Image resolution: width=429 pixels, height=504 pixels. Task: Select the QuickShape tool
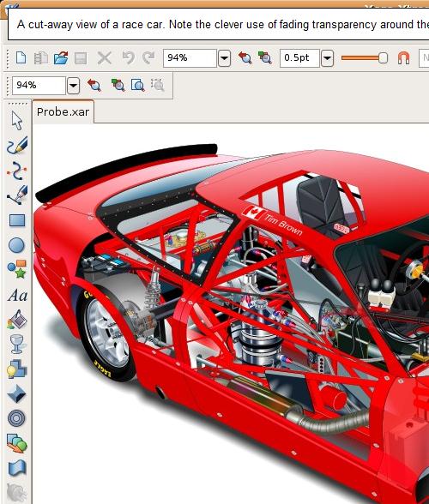[x=17, y=269]
